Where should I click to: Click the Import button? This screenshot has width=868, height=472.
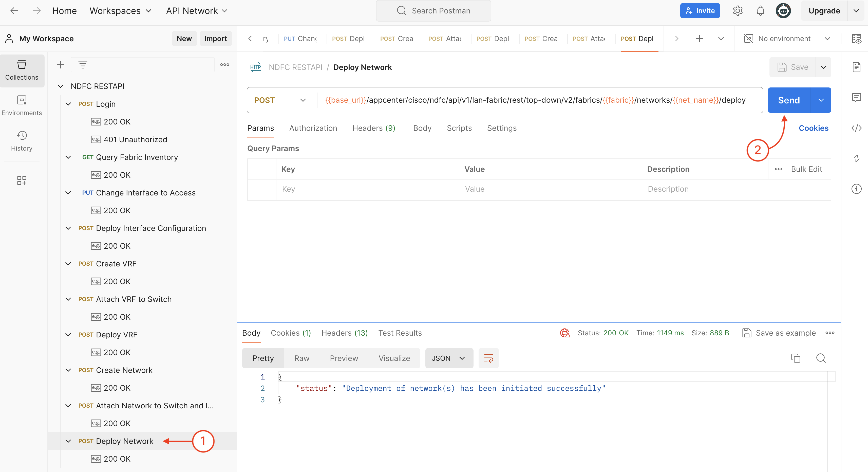tap(215, 39)
